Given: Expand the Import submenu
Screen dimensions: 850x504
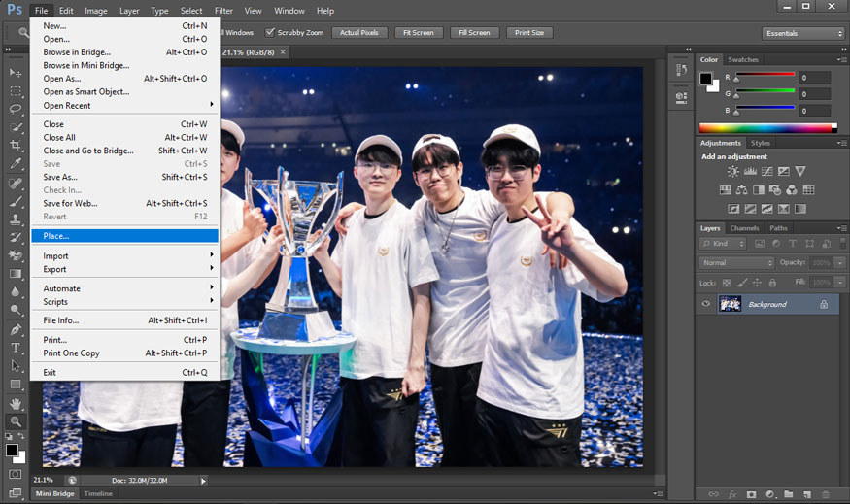Looking at the screenshot, I should coord(124,255).
